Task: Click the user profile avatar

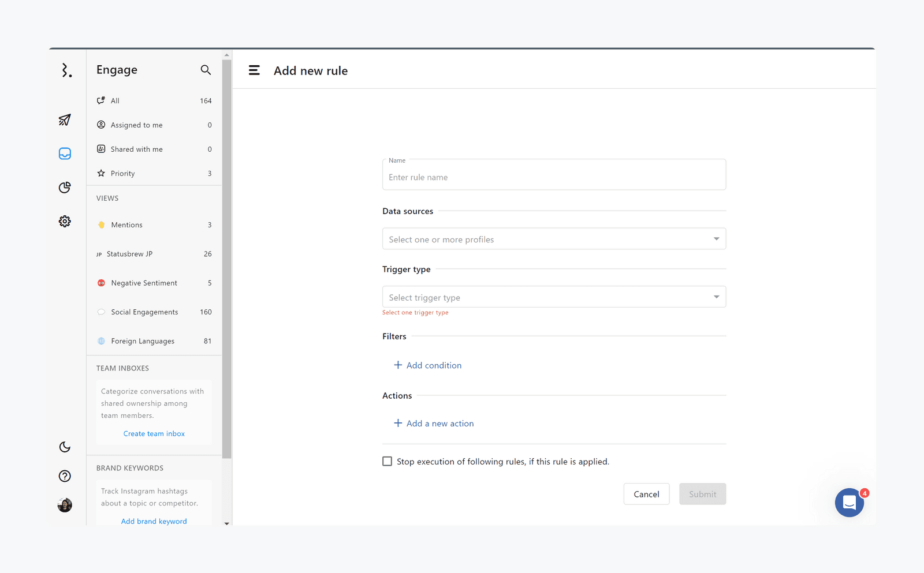Action: coord(65,505)
